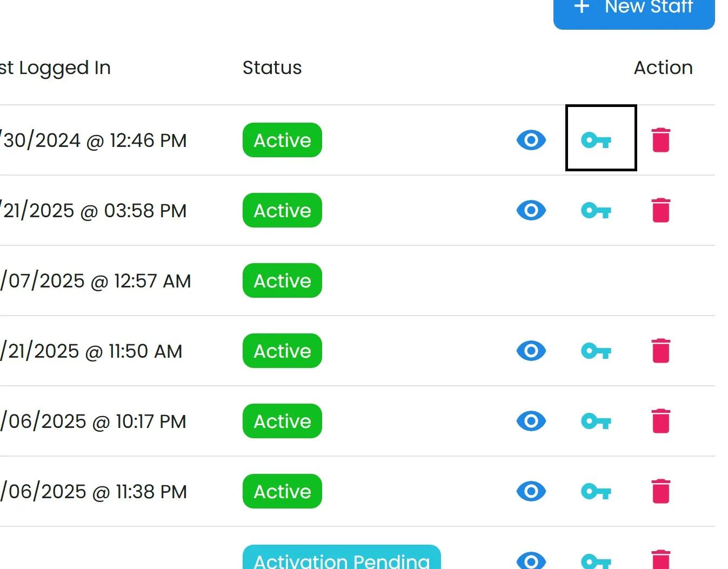The width and height of the screenshot is (728, 569).
Task: View staff last logged in 11:38 PM
Action: click(531, 491)
